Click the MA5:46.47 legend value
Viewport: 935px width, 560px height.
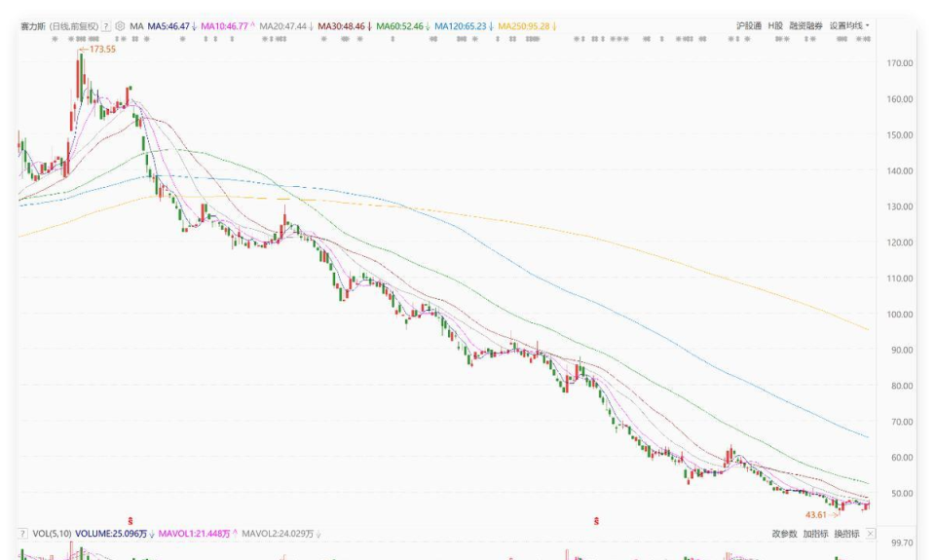click(168, 26)
